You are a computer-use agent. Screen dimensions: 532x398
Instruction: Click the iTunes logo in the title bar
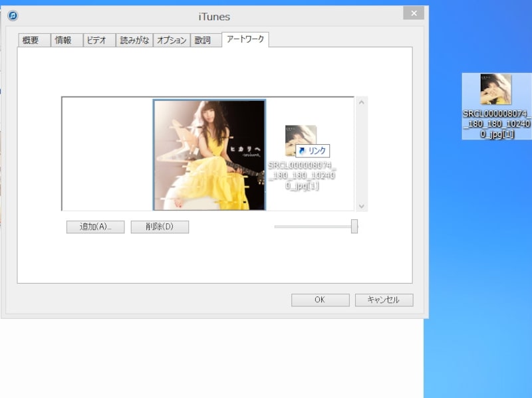click(13, 15)
